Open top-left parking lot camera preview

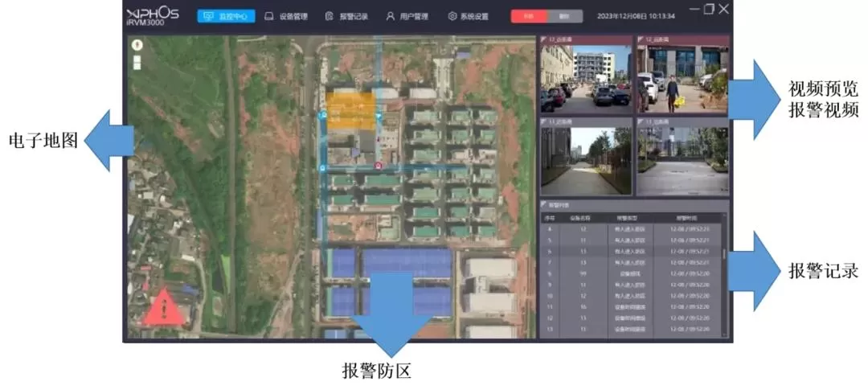586,78
